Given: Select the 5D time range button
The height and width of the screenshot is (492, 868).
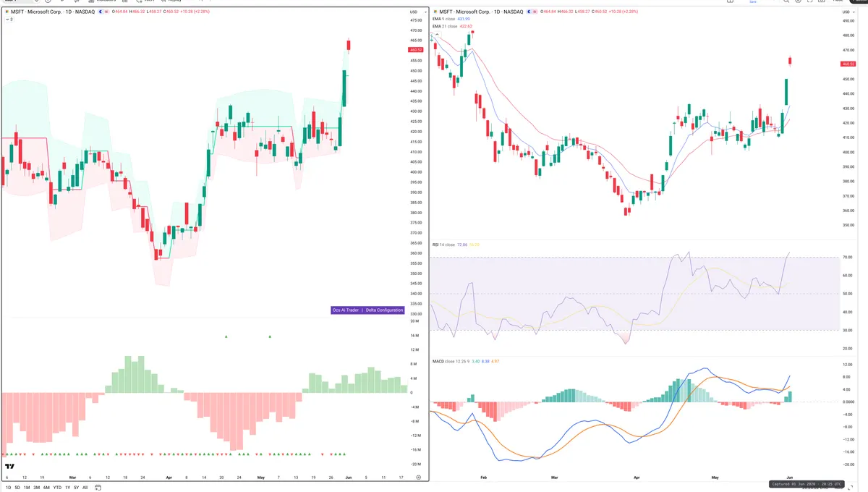Looking at the screenshot, I should point(17,488).
